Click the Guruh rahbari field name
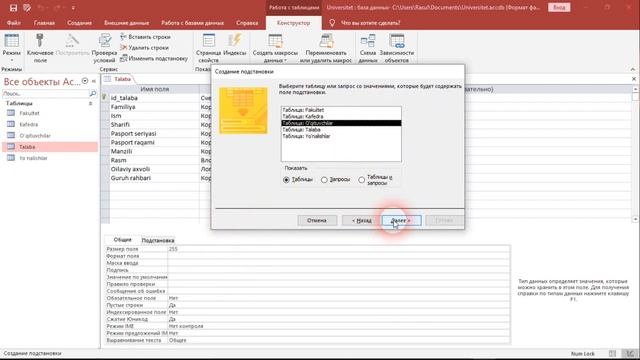 pos(131,178)
